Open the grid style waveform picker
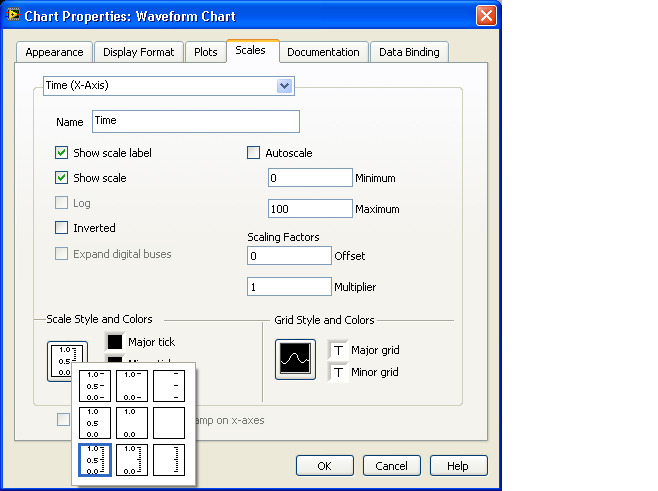 [x=296, y=358]
